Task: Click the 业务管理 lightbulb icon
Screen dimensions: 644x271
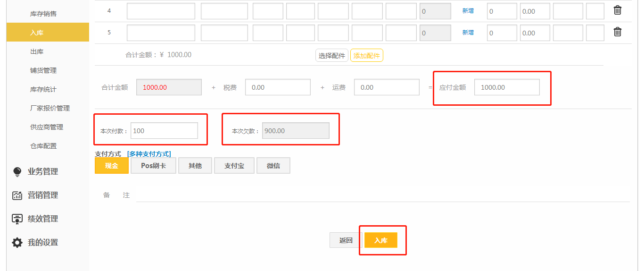Action: [x=17, y=172]
